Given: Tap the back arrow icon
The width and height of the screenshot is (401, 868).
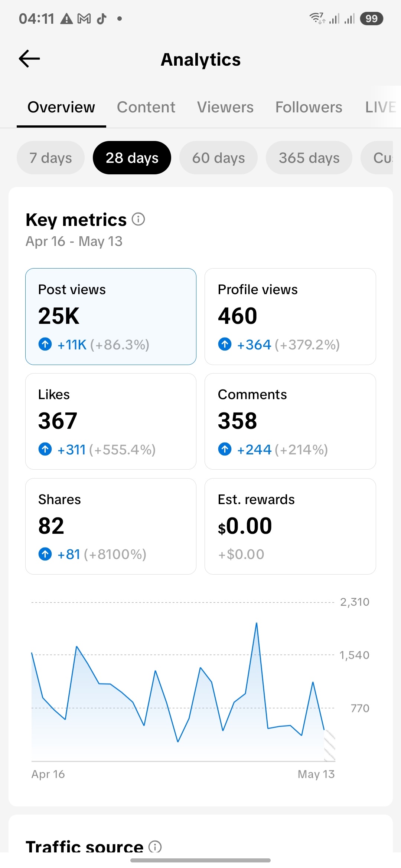Looking at the screenshot, I should [29, 59].
